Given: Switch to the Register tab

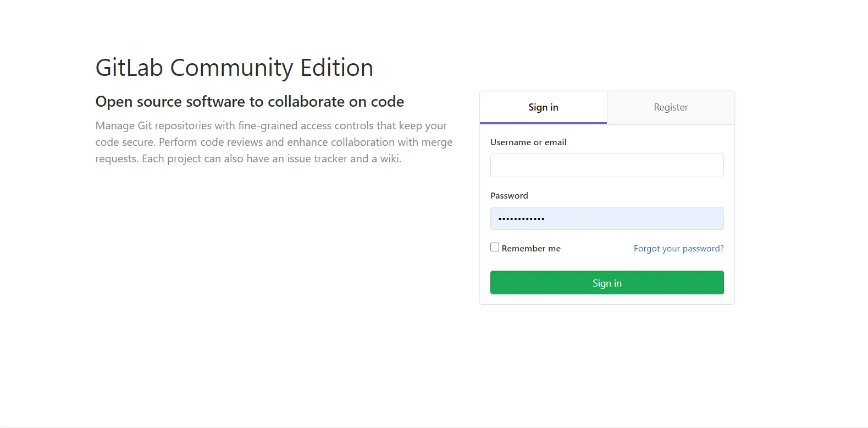Looking at the screenshot, I should tap(671, 107).
